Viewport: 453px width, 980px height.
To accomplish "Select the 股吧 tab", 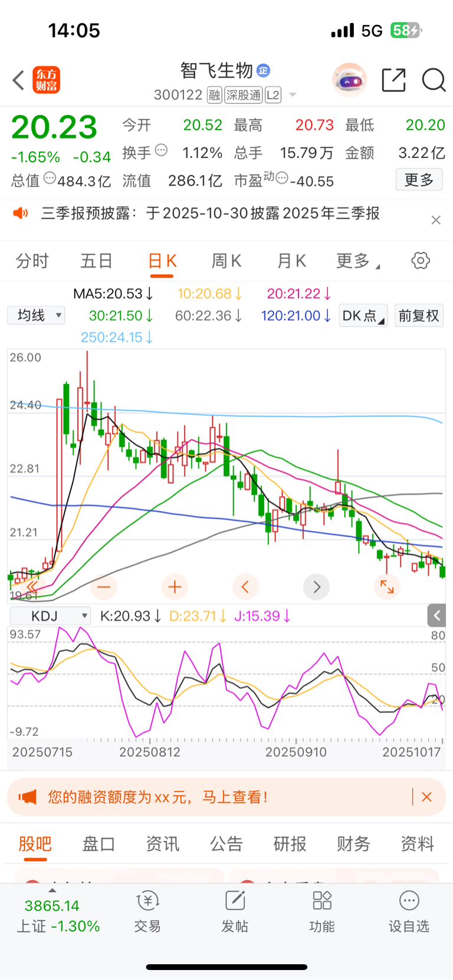I will coord(35,843).
